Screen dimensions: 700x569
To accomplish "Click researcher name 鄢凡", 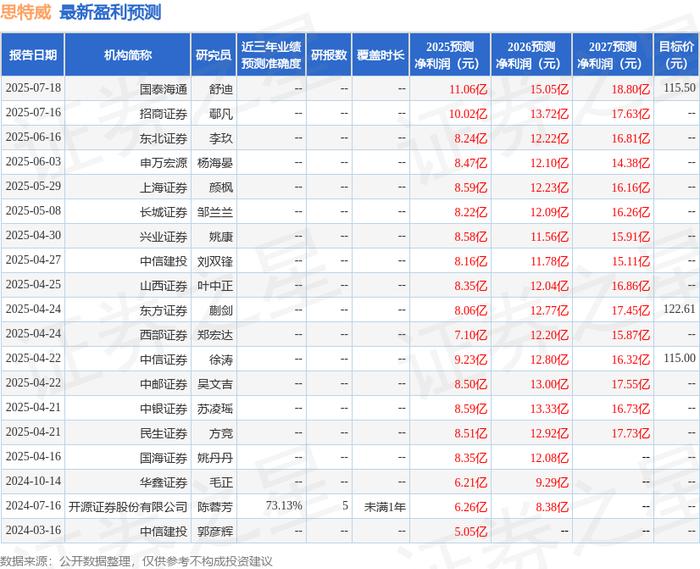I will click(221, 114).
